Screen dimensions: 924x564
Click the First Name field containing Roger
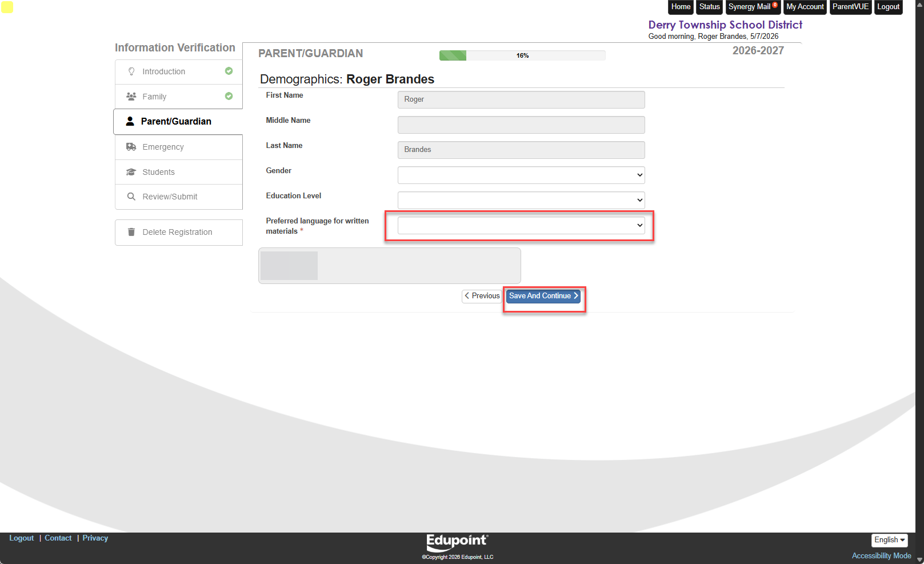point(521,99)
